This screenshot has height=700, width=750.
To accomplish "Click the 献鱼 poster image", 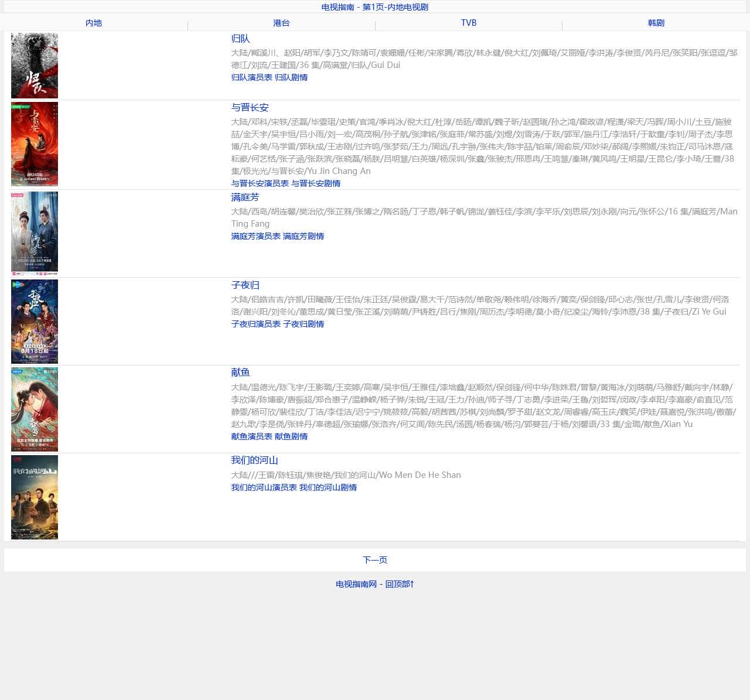I will click(x=35, y=409).
